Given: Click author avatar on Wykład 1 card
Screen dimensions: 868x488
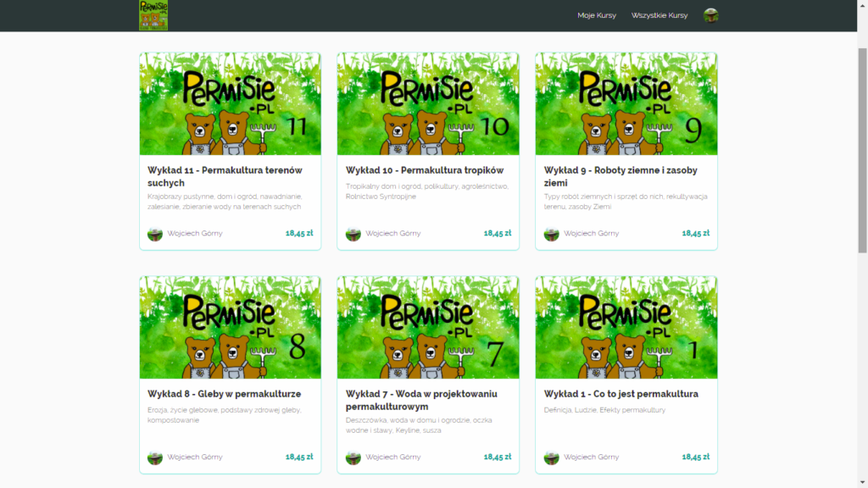Looking at the screenshot, I should (551, 457).
